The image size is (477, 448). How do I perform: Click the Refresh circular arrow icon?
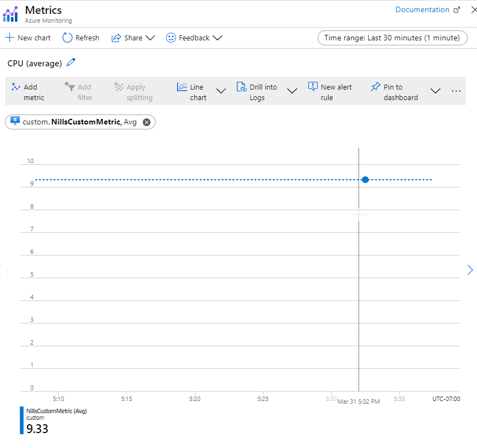coord(67,38)
